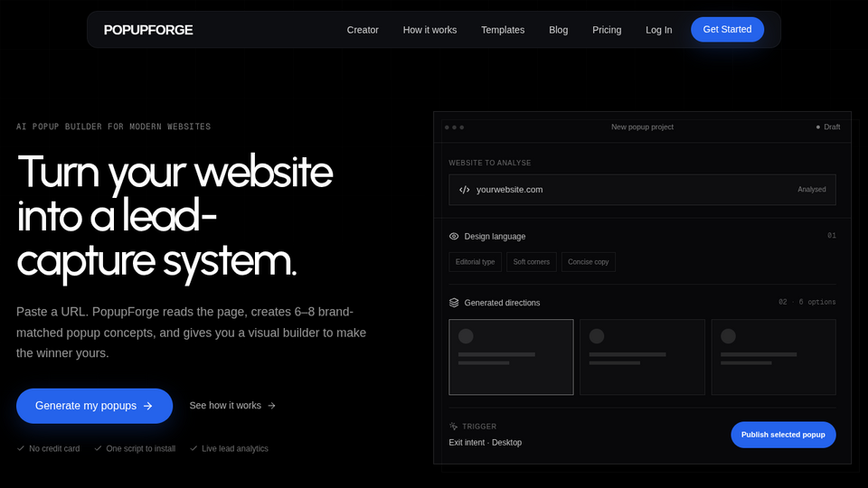
Task: Click the '02 · 6 options' label
Action: click(807, 302)
